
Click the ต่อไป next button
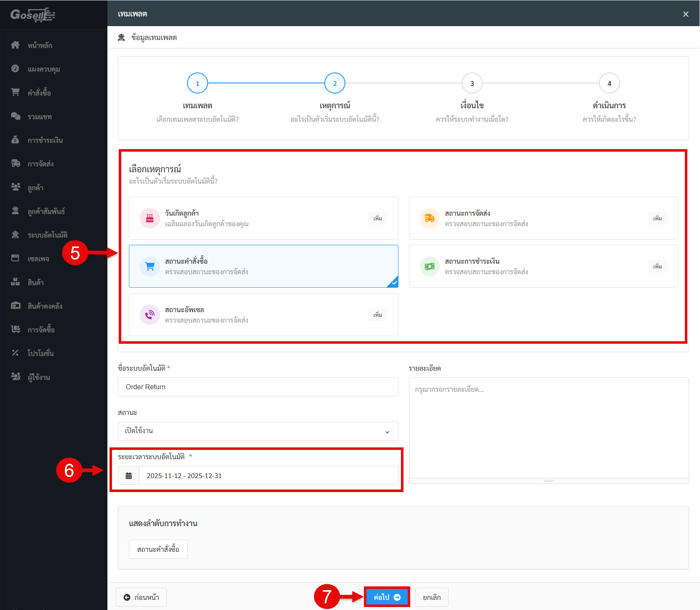(387, 597)
